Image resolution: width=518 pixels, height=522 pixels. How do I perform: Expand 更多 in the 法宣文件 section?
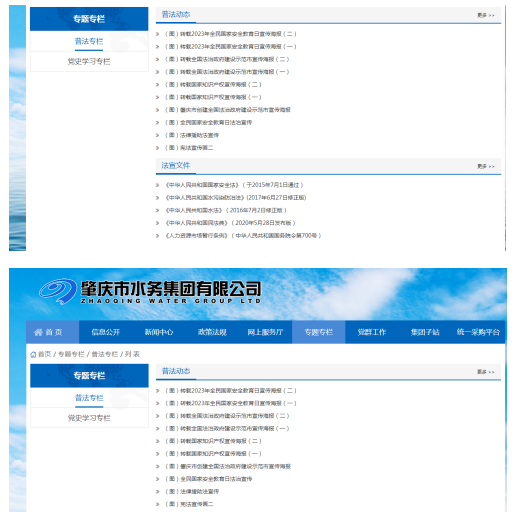tap(486, 166)
